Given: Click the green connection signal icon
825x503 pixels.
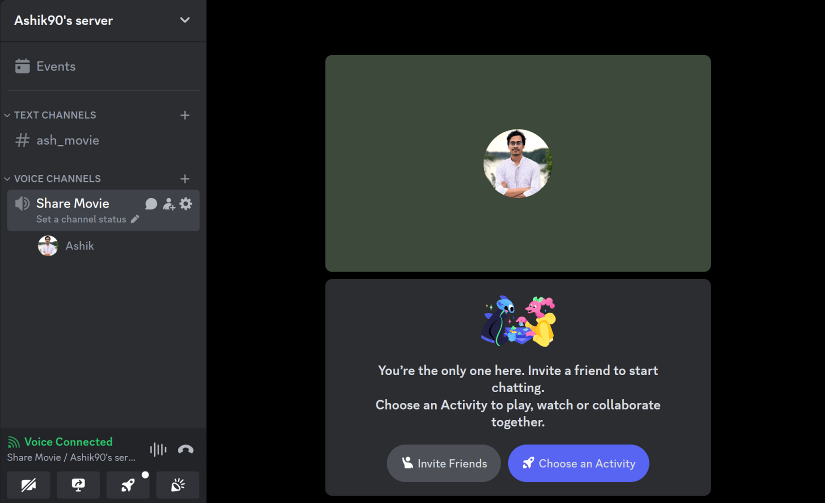Looking at the screenshot, I should point(14,442).
